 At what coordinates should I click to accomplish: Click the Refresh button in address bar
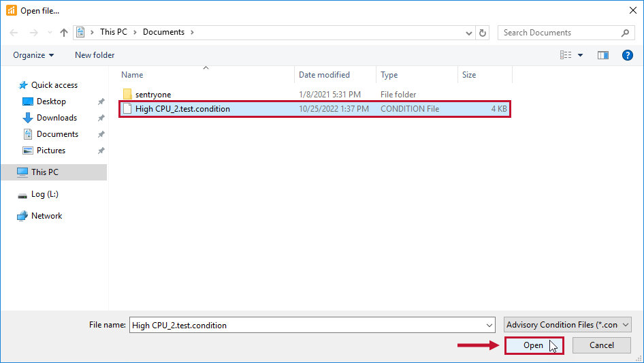click(483, 33)
